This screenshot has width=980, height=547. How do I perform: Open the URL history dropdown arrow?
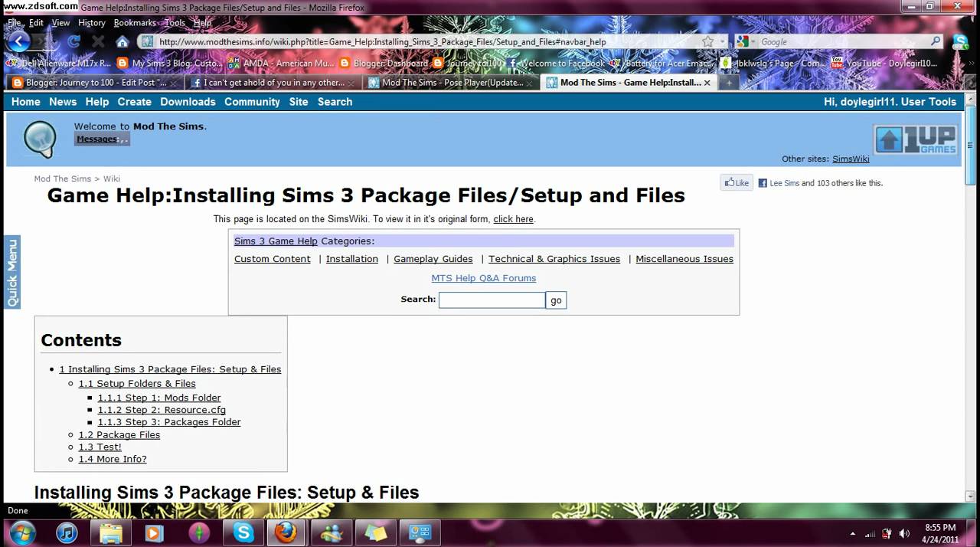point(722,42)
